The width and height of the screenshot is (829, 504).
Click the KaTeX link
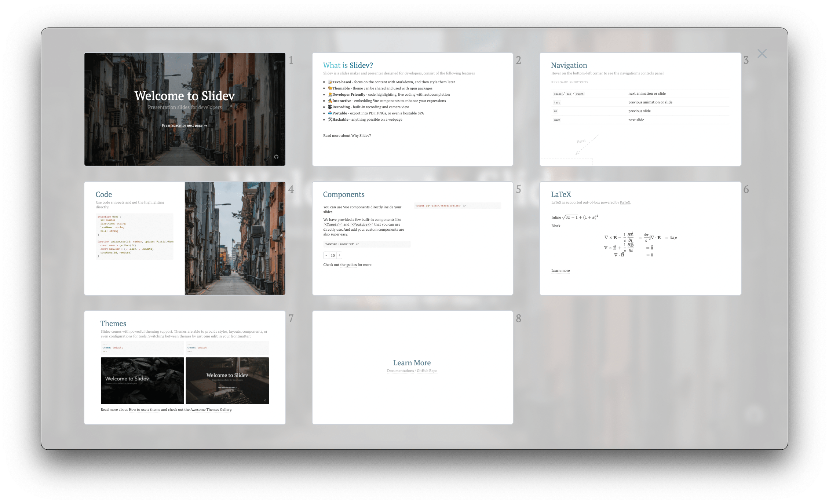pos(625,202)
